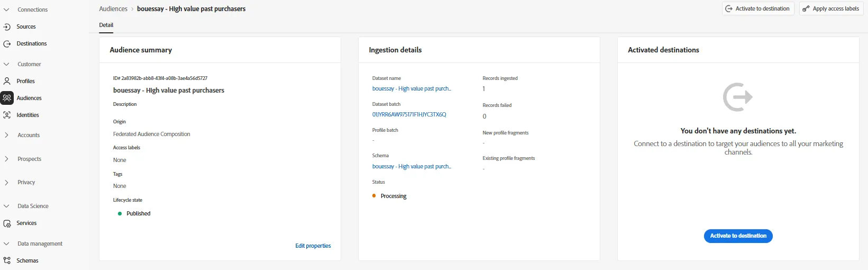
Task: Expand the Prospects section
Action: point(6,159)
